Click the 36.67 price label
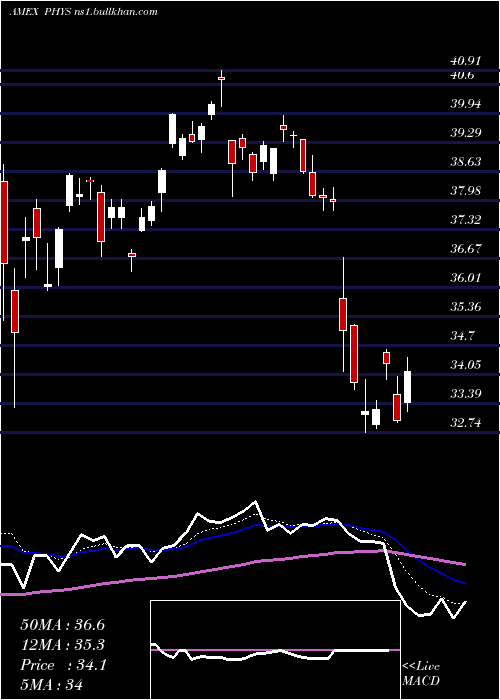The image size is (500, 700). 466,249
